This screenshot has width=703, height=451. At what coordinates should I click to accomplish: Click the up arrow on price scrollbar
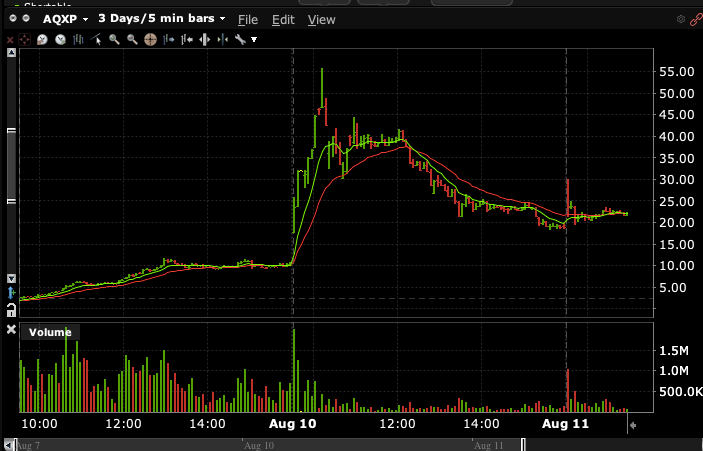[x=12, y=53]
